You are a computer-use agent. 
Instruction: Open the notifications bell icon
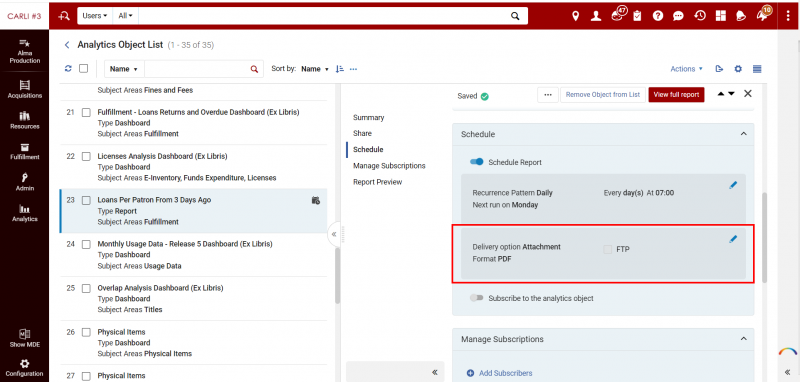741,16
